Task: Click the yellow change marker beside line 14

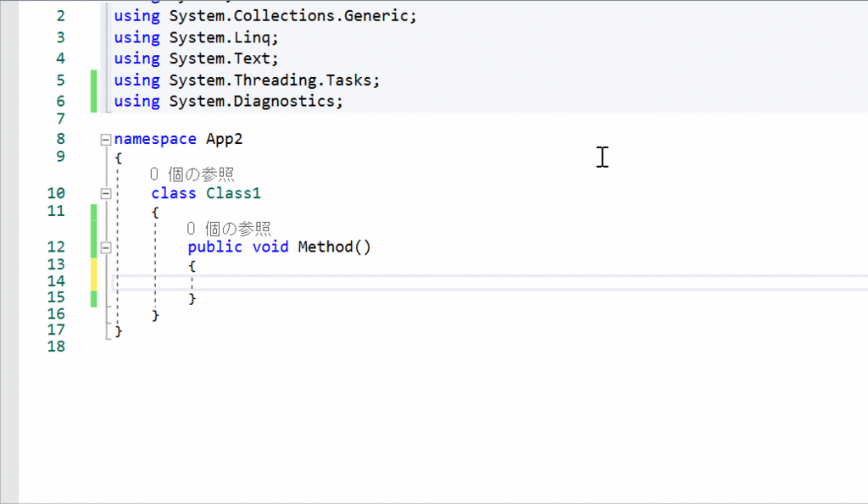Action: (94, 275)
